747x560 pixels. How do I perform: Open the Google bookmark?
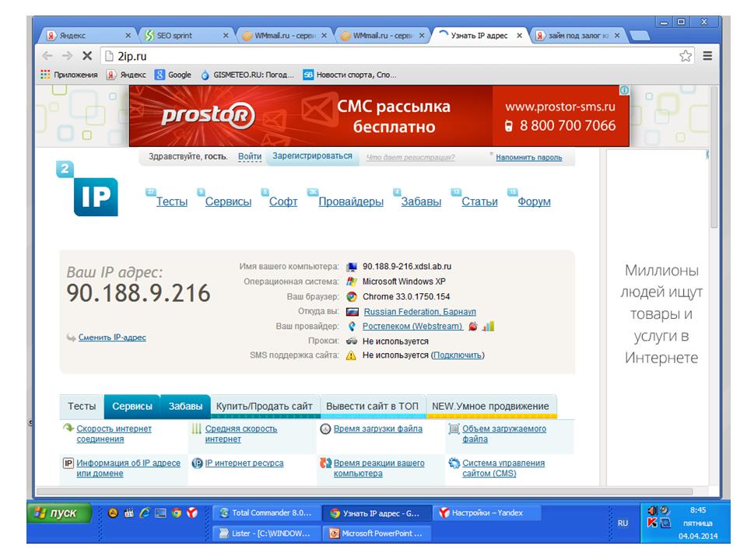[x=174, y=75]
